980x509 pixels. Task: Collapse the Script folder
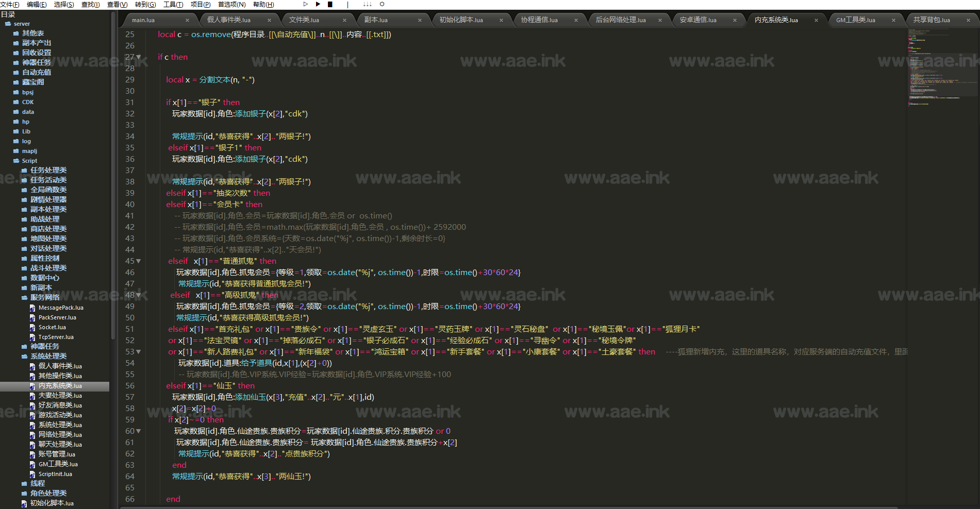[x=16, y=161]
